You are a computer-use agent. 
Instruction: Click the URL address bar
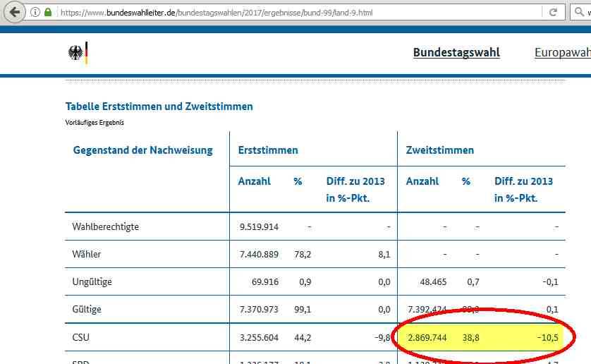pos(282,12)
